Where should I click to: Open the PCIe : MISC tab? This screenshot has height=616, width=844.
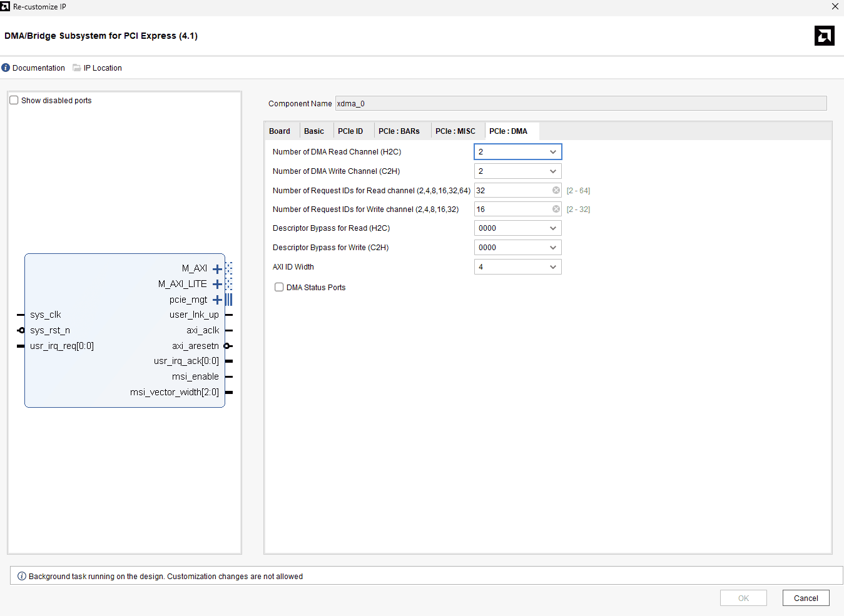click(455, 131)
